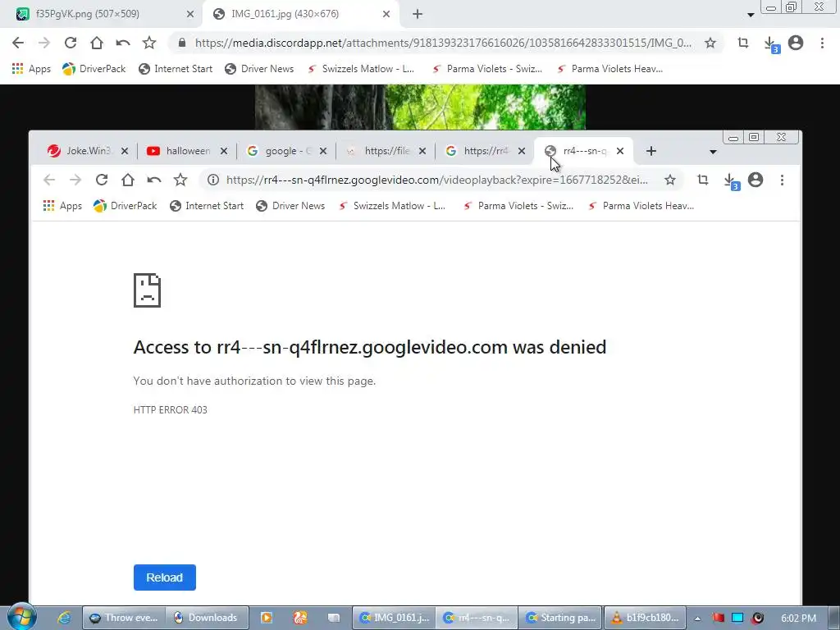Click discordapp URL in back window address bar

tap(443, 43)
